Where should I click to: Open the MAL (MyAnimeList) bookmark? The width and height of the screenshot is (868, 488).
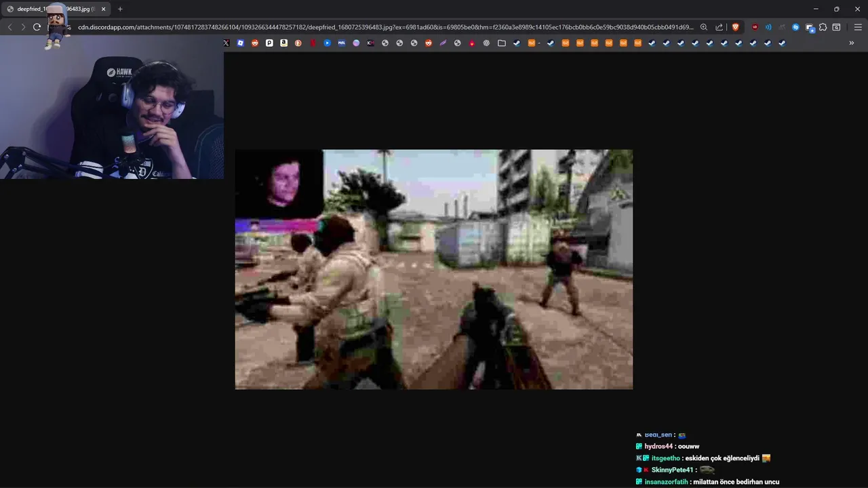pos(342,43)
